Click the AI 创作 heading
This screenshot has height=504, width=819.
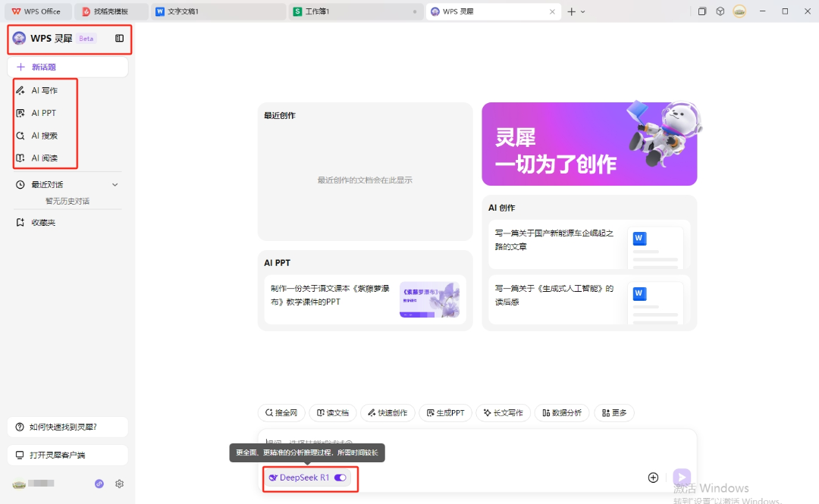tap(501, 208)
